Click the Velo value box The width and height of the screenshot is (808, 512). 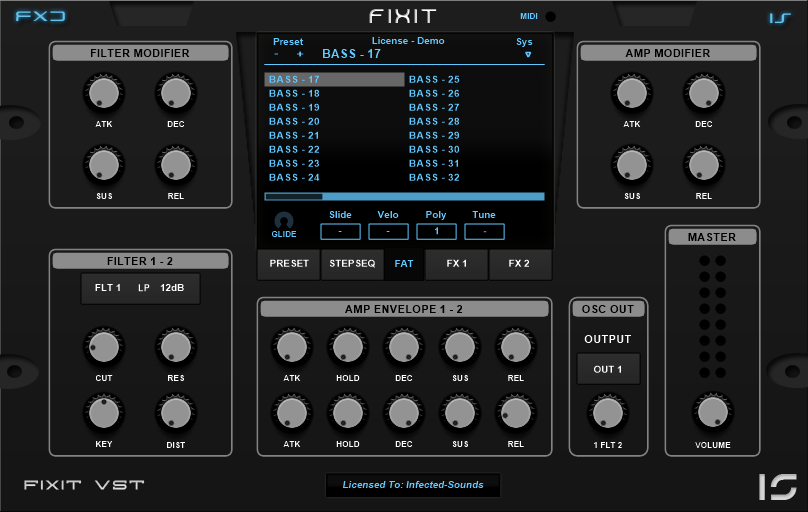388,232
